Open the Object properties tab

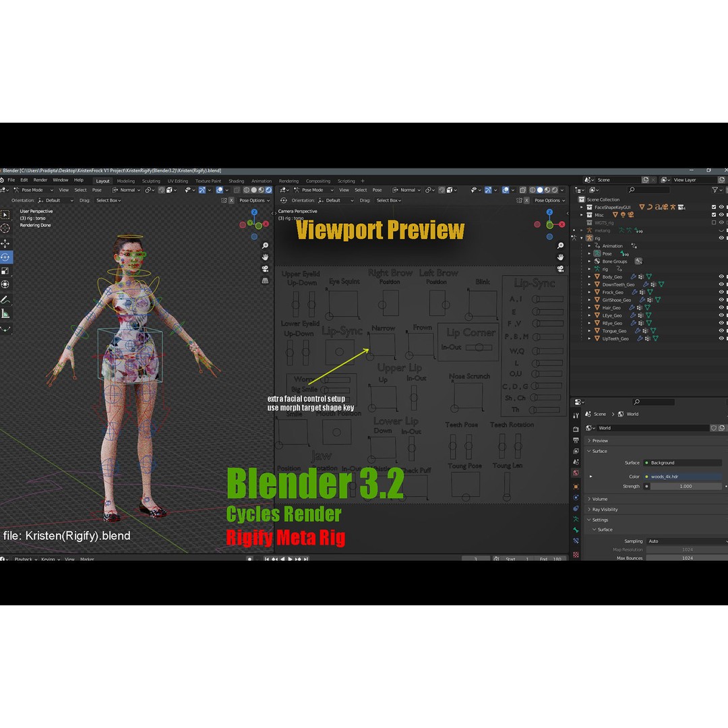point(576,487)
